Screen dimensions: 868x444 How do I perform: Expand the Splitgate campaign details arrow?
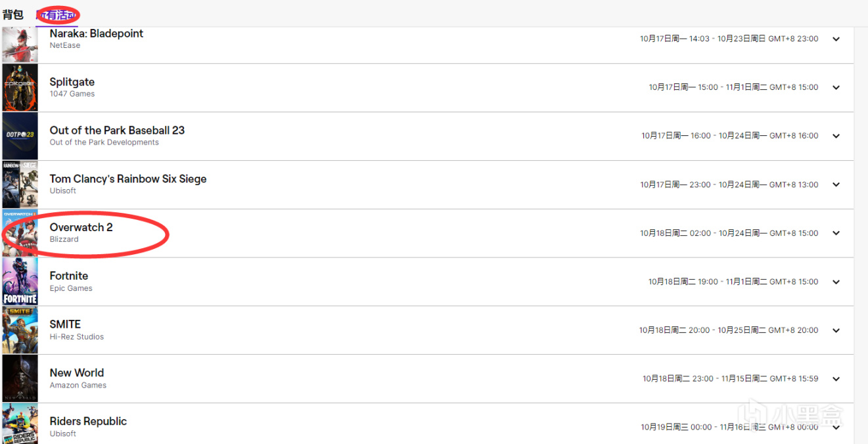coord(836,87)
